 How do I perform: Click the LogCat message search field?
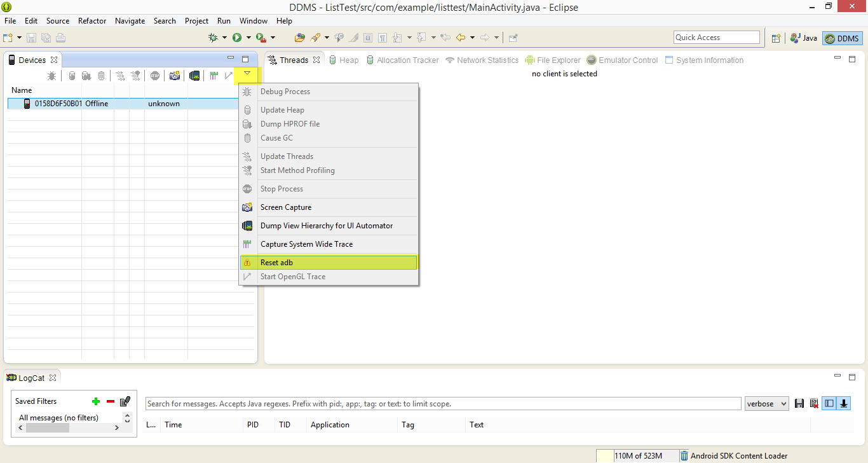point(444,404)
